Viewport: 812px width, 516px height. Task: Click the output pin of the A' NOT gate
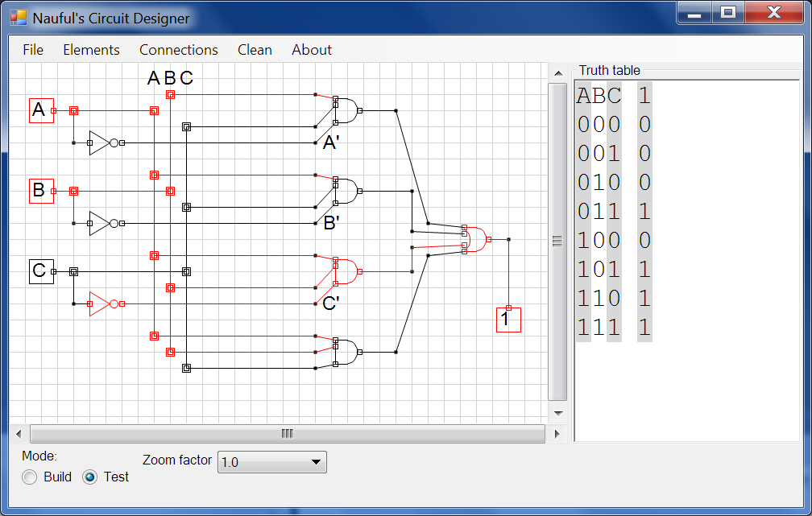coord(122,142)
